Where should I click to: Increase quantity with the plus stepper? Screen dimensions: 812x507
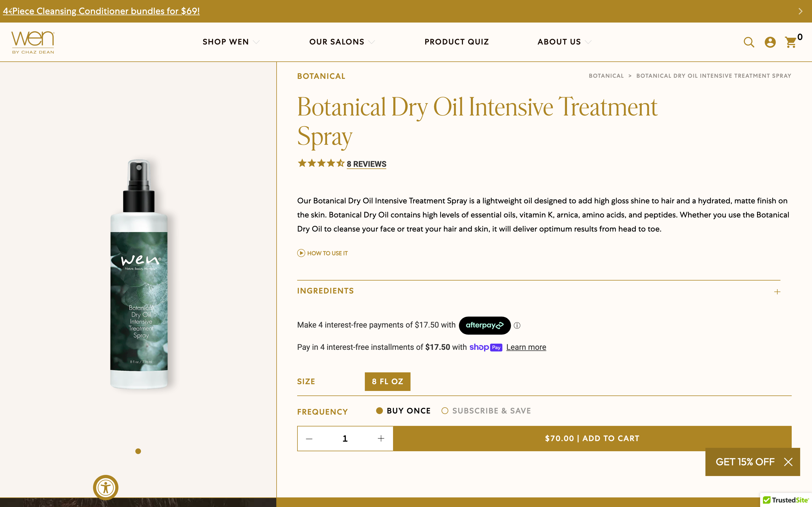(x=381, y=439)
